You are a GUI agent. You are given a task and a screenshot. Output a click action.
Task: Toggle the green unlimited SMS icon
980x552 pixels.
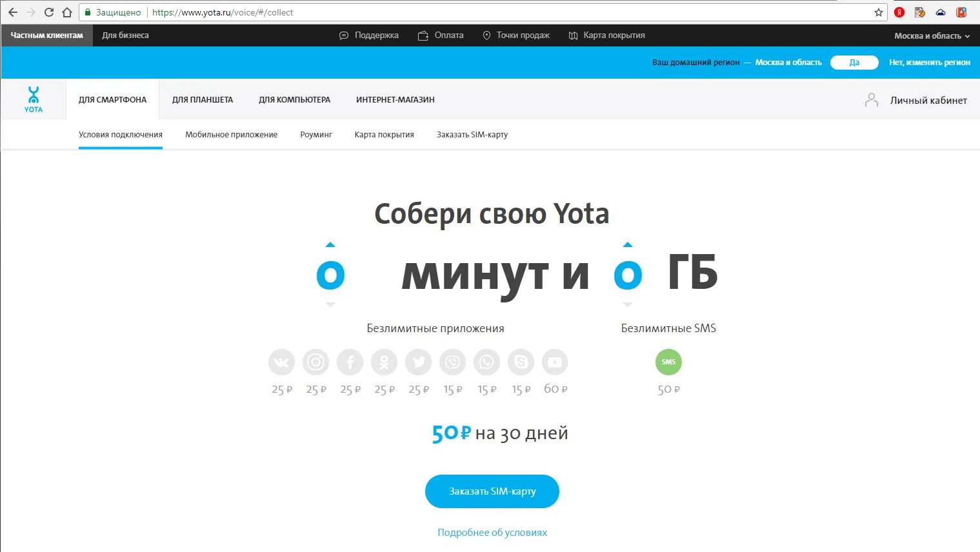(668, 362)
